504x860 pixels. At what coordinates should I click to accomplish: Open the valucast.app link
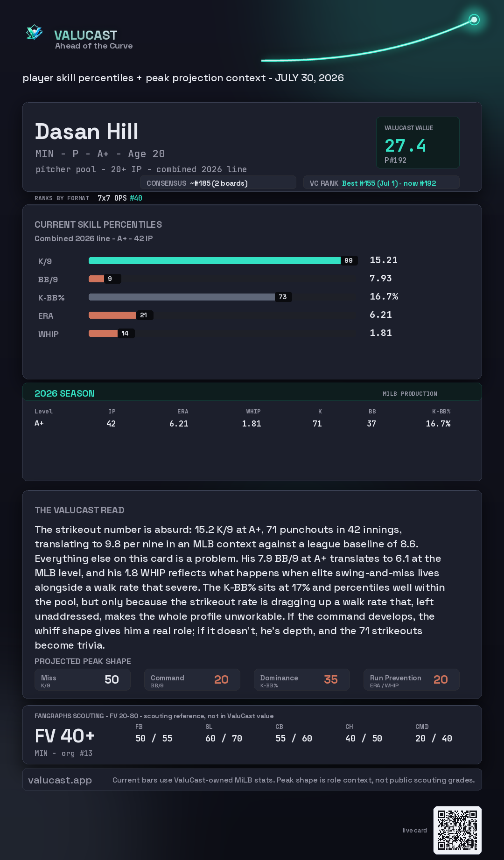coord(60,780)
